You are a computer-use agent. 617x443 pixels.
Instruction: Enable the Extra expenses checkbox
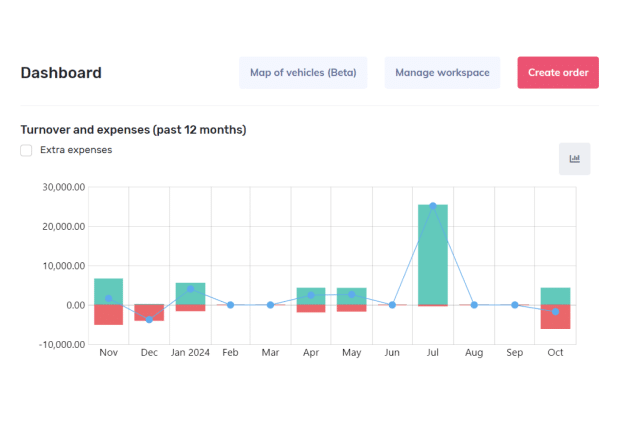click(x=26, y=150)
